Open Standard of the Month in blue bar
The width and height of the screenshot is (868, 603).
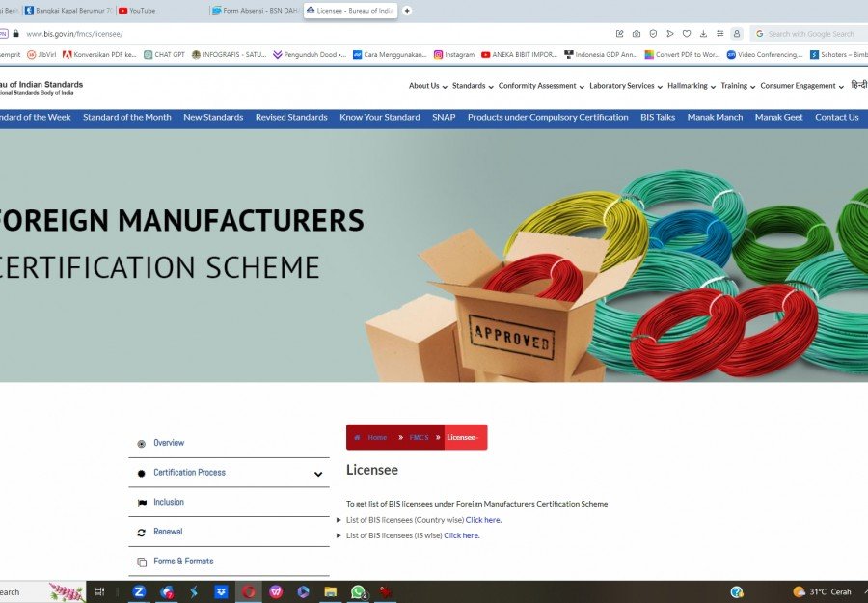pos(126,118)
